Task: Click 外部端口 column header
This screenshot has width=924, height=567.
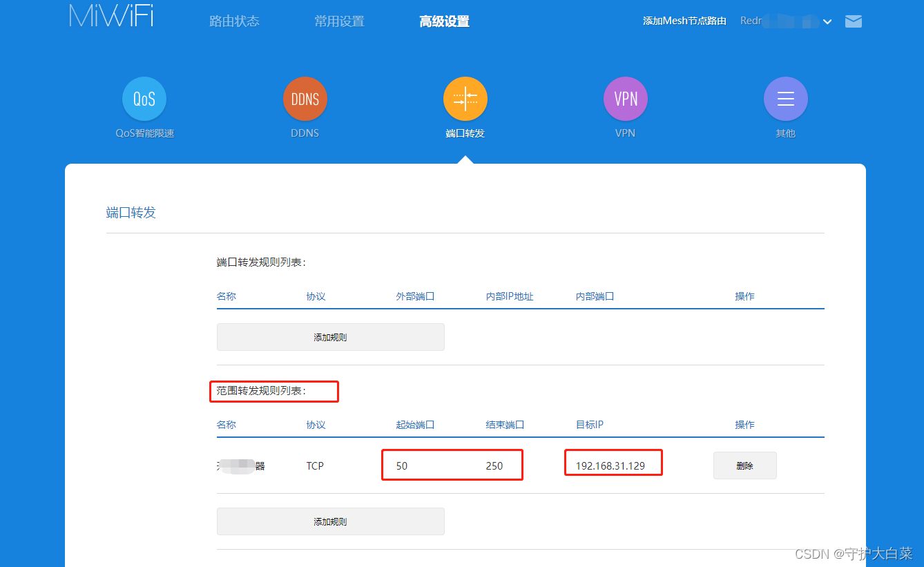Action: pos(415,296)
